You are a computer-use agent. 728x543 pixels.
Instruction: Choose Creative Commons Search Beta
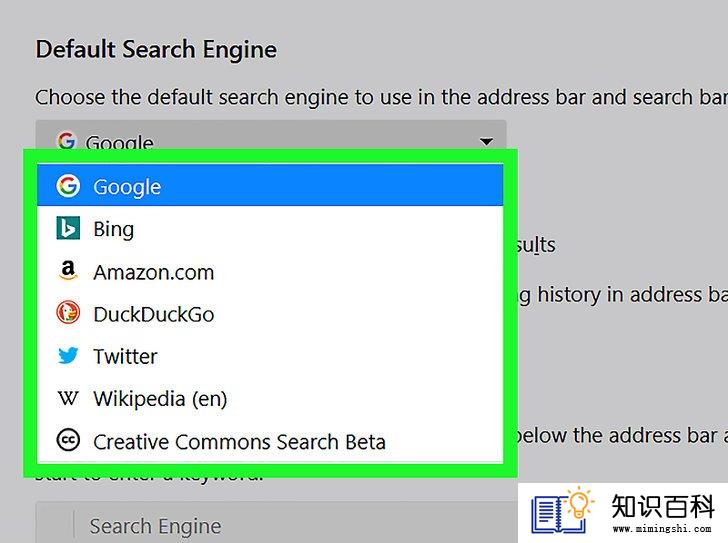click(x=270, y=441)
